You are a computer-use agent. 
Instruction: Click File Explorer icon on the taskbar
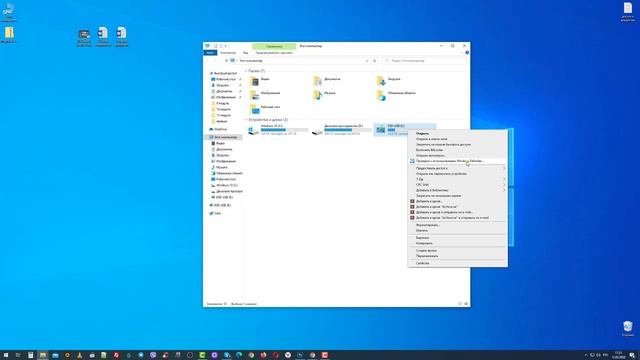click(42, 355)
